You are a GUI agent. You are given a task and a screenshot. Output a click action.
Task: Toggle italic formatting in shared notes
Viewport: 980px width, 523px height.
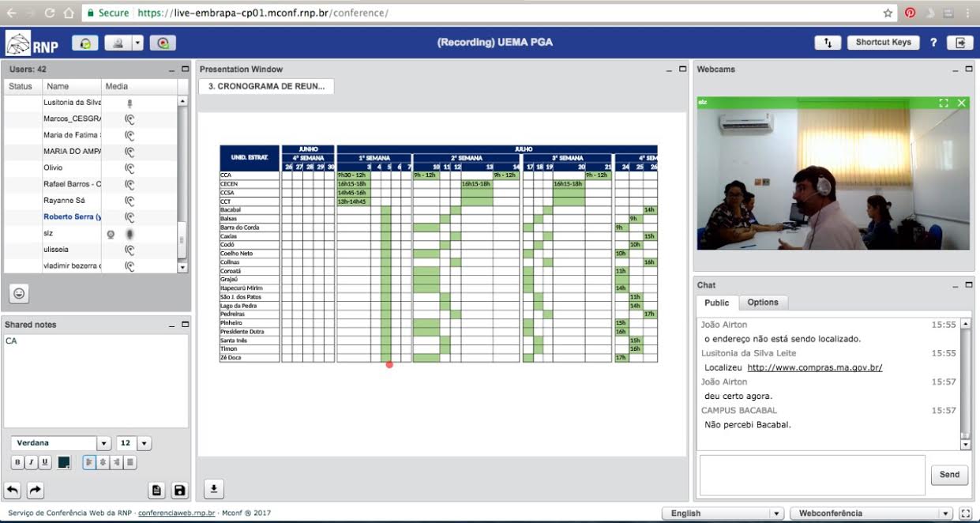tap(31, 463)
